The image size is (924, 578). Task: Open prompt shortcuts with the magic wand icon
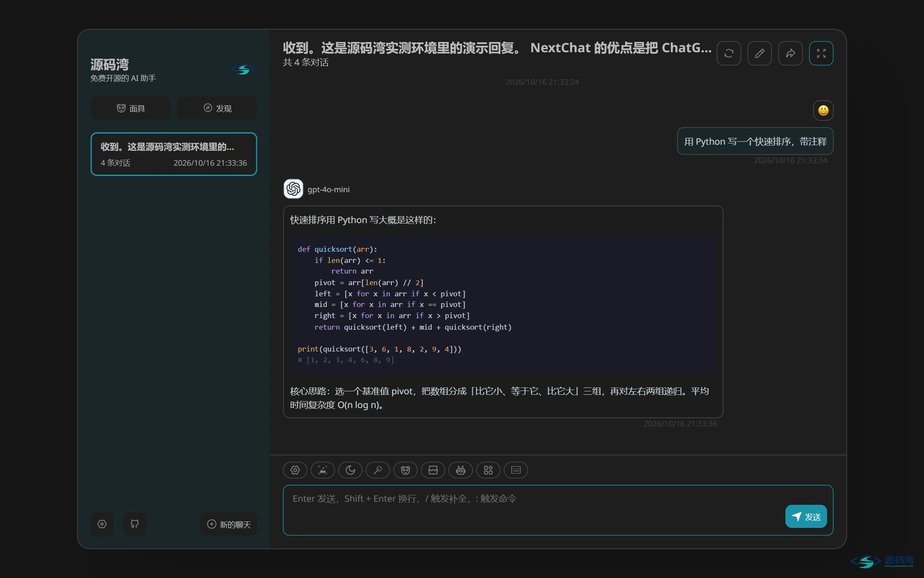(378, 470)
